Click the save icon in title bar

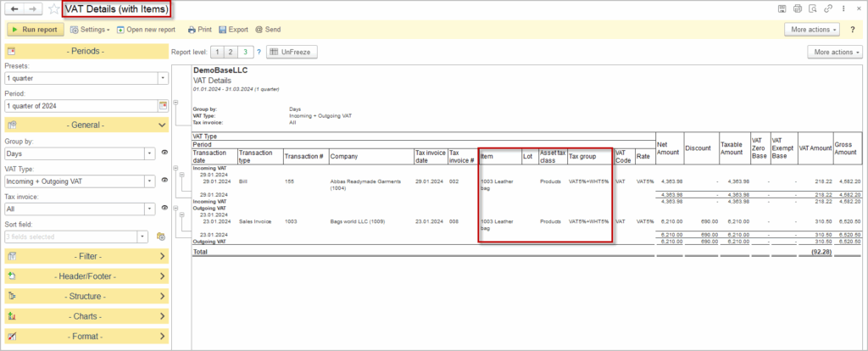click(782, 8)
